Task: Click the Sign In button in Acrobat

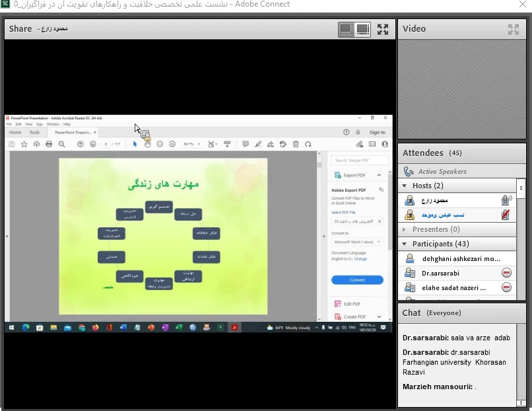Action: (378, 132)
